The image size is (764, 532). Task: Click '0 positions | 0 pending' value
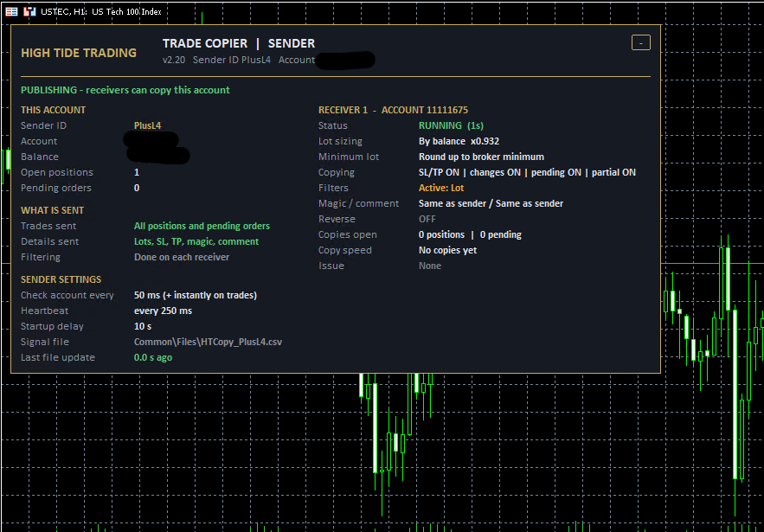pos(470,234)
